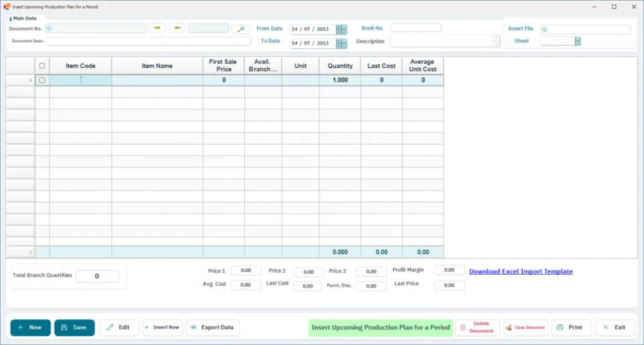The height and width of the screenshot is (345, 644).
Task: Click the search icon in Document No. field
Action: click(49, 28)
